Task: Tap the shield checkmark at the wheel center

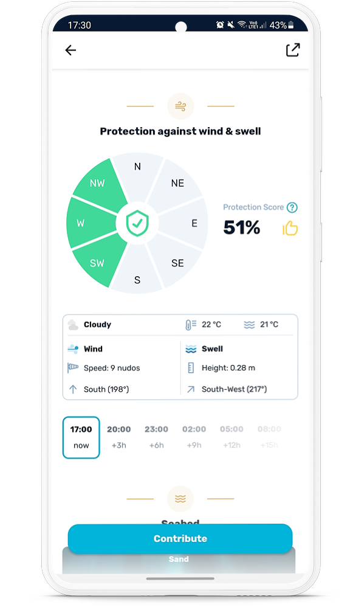Action: 137,223
